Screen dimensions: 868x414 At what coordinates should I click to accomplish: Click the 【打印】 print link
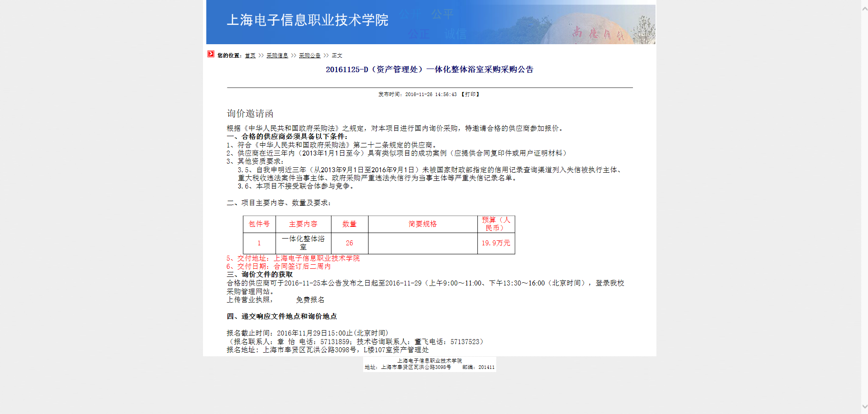(470, 94)
